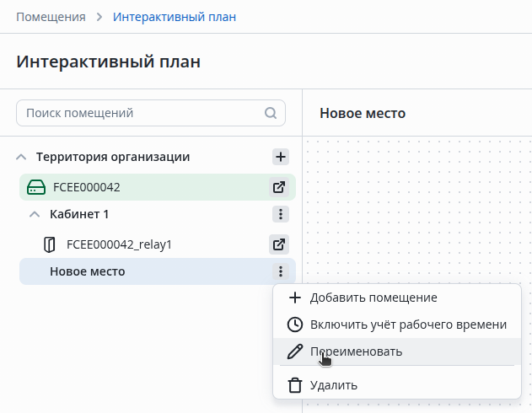Collapse the Кабинет 1 node
This screenshot has width=532, height=413.
coord(35,214)
